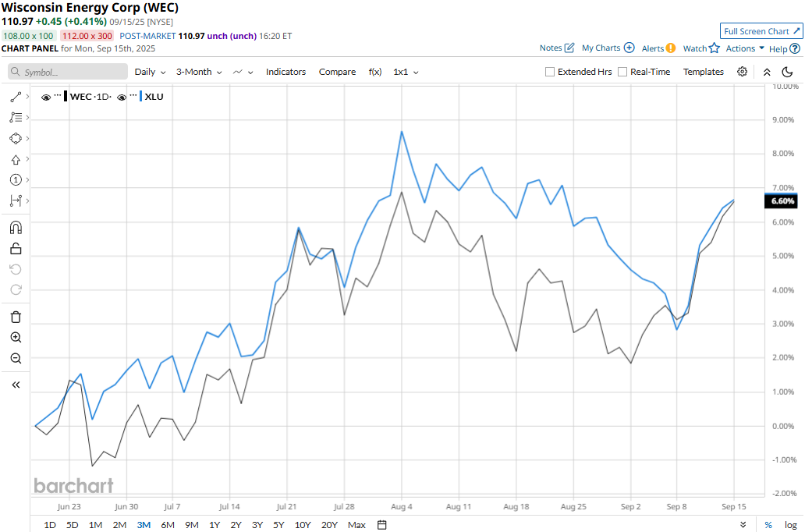Choose the shapes drawing tool
The image size is (805, 532).
[x=16, y=139]
